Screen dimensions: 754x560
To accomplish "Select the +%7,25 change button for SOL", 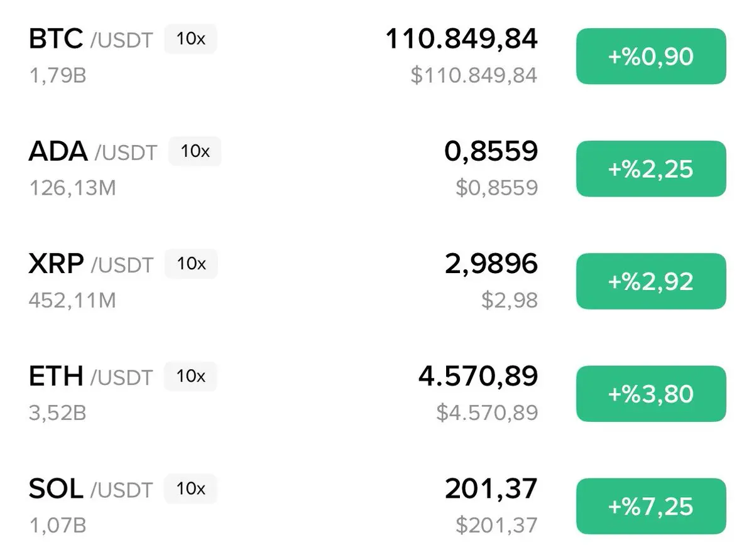I will (x=651, y=506).
